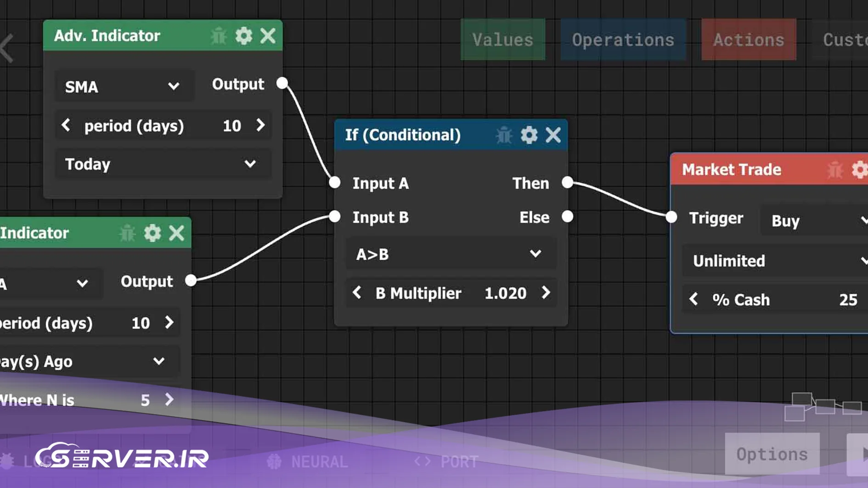Switch to the Operations category tab
This screenshot has width=868, height=488.
tap(623, 40)
